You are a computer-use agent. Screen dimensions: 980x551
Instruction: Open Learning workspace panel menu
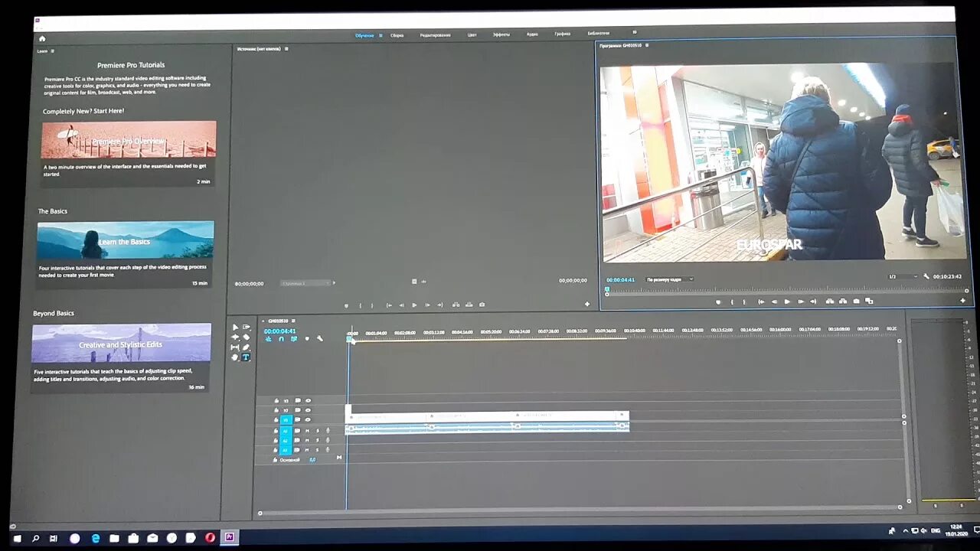[381, 35]
